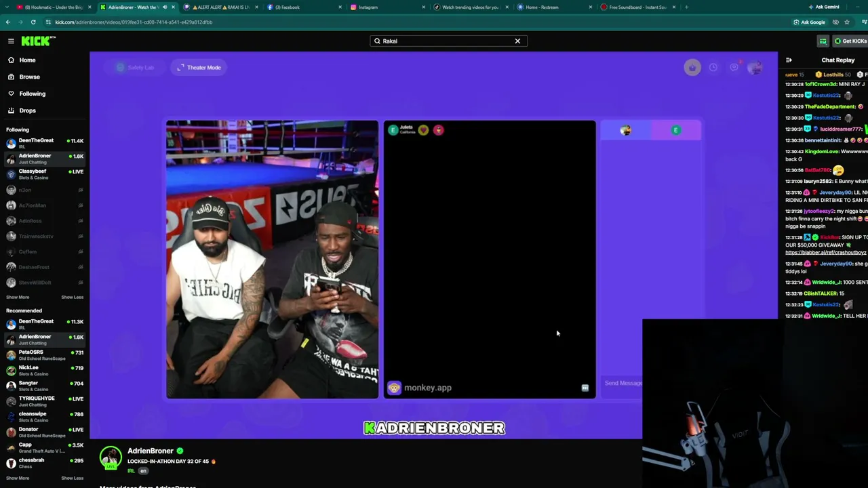Collapse Recommended list with Show Less
Image resolution: width=868 pixels, height=488 pixels.
tap(73, 478)
